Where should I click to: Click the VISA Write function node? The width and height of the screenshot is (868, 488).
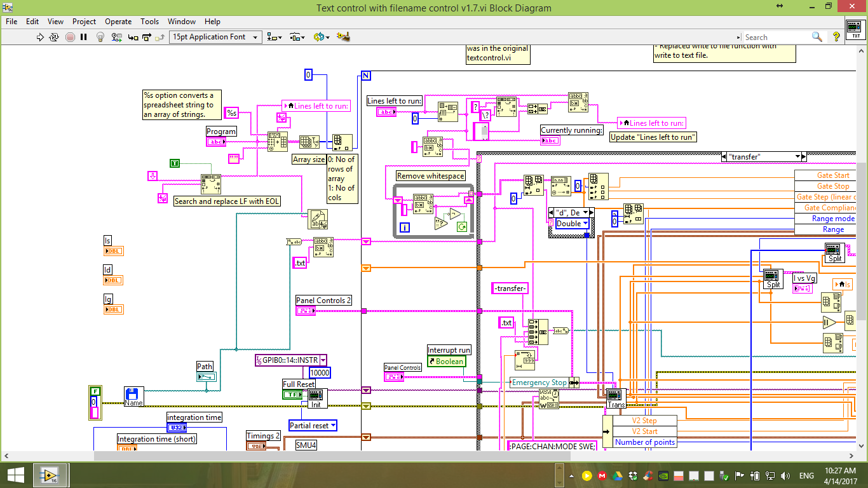(x=549, y=398)
